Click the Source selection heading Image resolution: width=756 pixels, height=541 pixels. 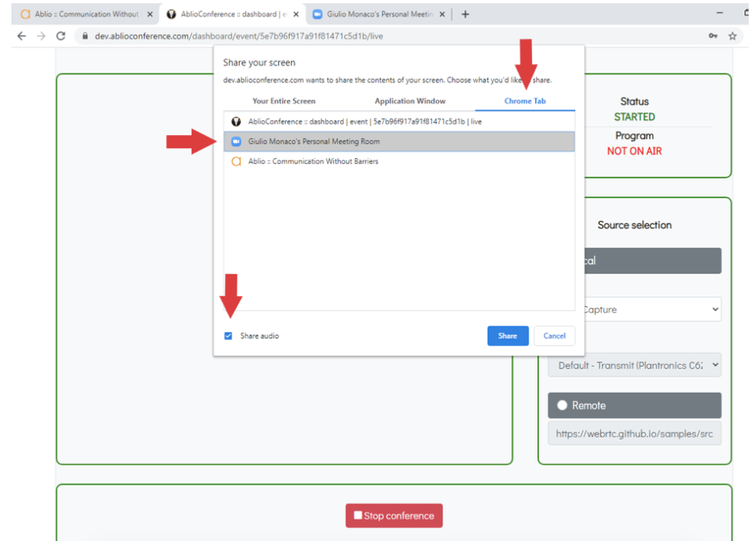(x=635, y=225)
